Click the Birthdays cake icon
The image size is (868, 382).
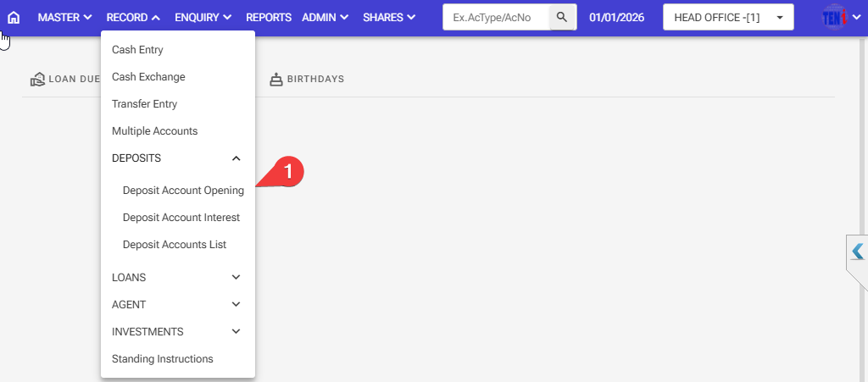[275, 80]
